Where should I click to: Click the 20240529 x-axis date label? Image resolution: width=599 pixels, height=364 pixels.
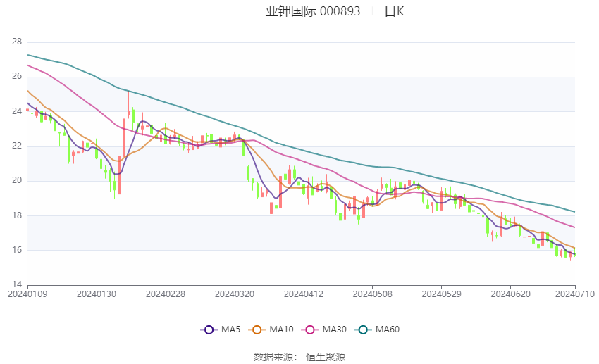tap(441, 294)
